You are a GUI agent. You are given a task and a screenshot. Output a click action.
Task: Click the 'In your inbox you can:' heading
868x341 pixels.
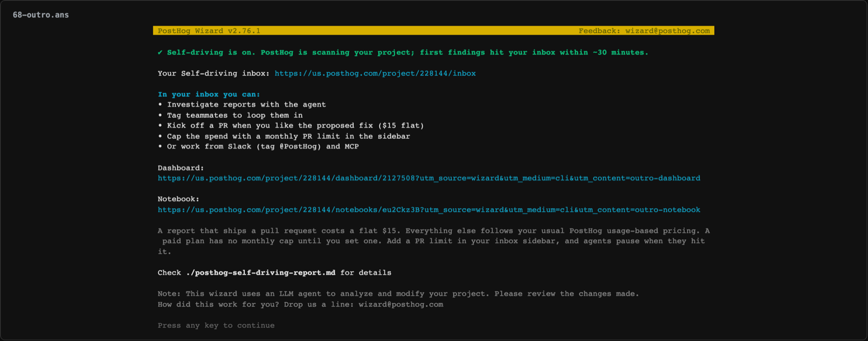209,95
